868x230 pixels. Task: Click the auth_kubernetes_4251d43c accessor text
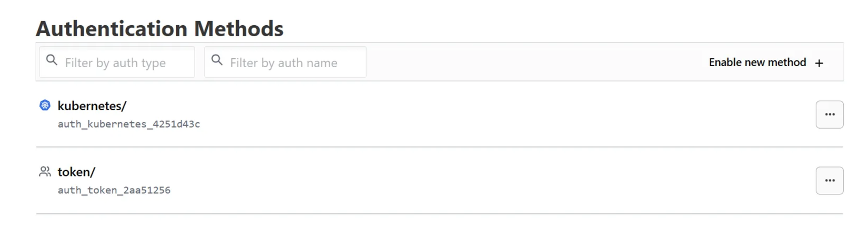tap(129, 124)
